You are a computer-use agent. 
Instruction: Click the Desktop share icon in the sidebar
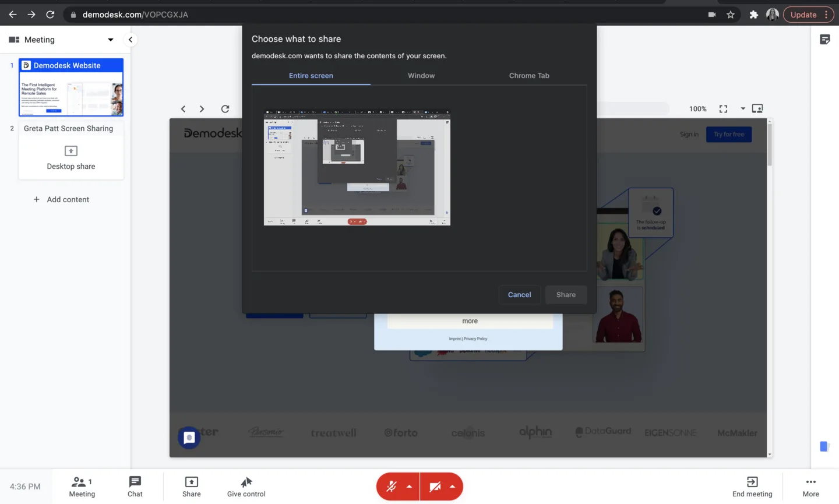(71, 151)
